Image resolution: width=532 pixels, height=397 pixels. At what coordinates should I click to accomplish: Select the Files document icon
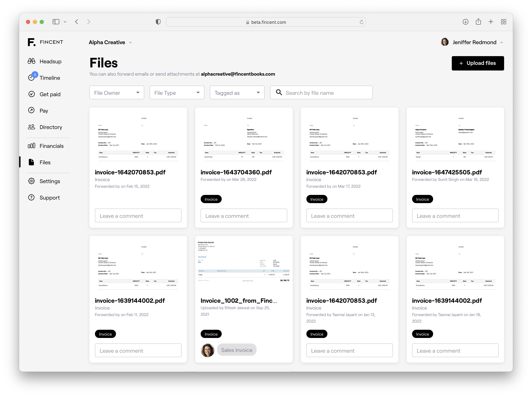point(31,162)
